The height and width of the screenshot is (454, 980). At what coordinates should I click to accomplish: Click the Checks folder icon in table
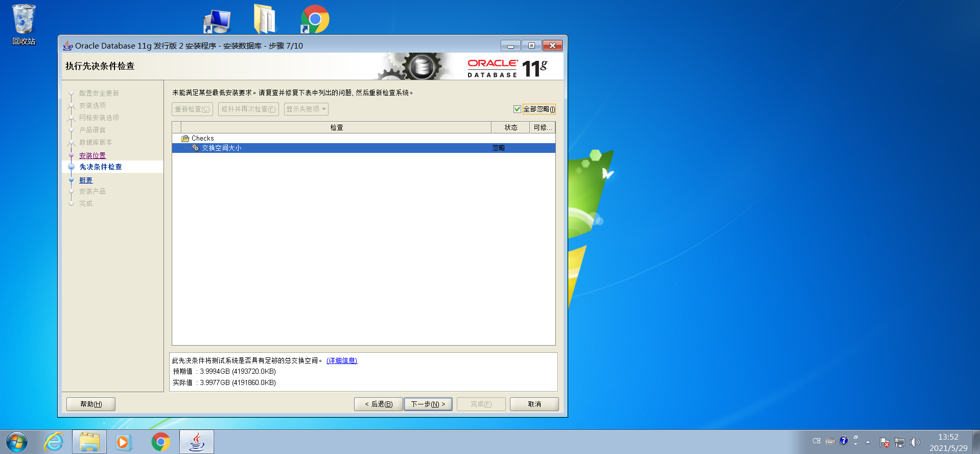[x=185, y=139]
